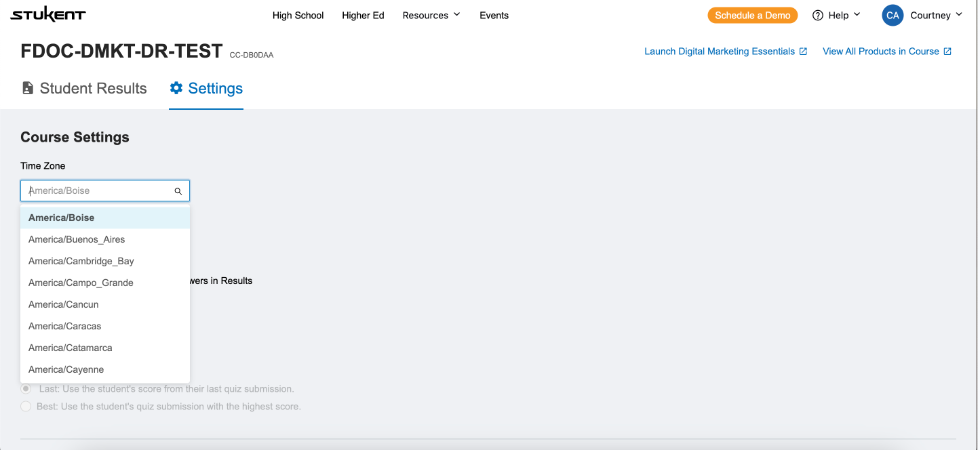Click into the Time Zone search field
Image resolution: width=980 pixels, height=450 pixels.
click(x=98, y=191)
